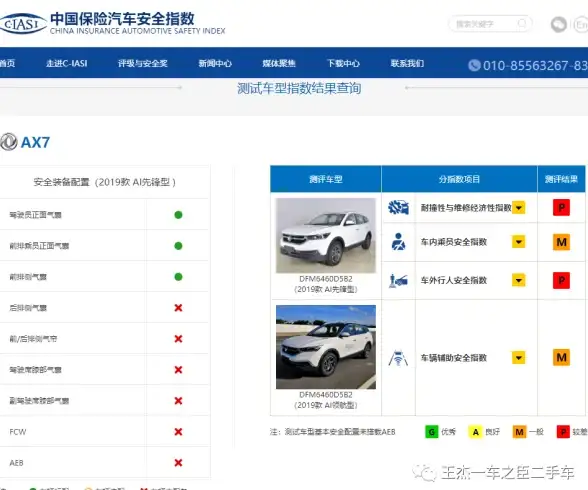Open the 2019款 AI先锋型 car photo
This screenshot has width=588, height=490.
(x=326, y=235)
